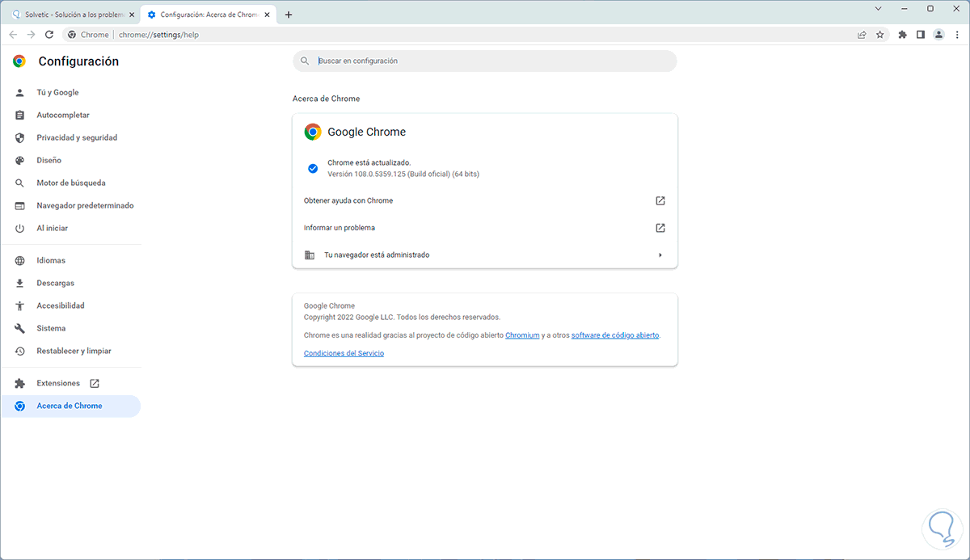Toggle the side panel icon
The width and height of the screenshot is (970, 560).
pos(921,35)
